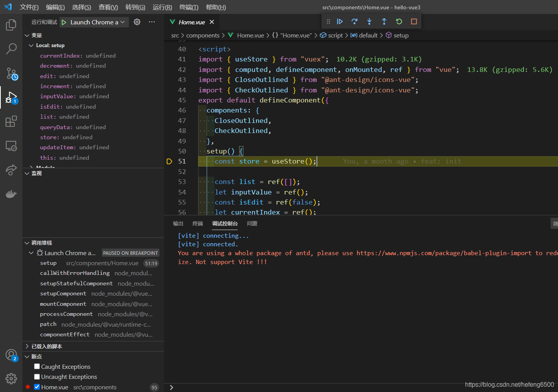
Task: Open the Extensions view icon
Action: click(x=11, y=121)
